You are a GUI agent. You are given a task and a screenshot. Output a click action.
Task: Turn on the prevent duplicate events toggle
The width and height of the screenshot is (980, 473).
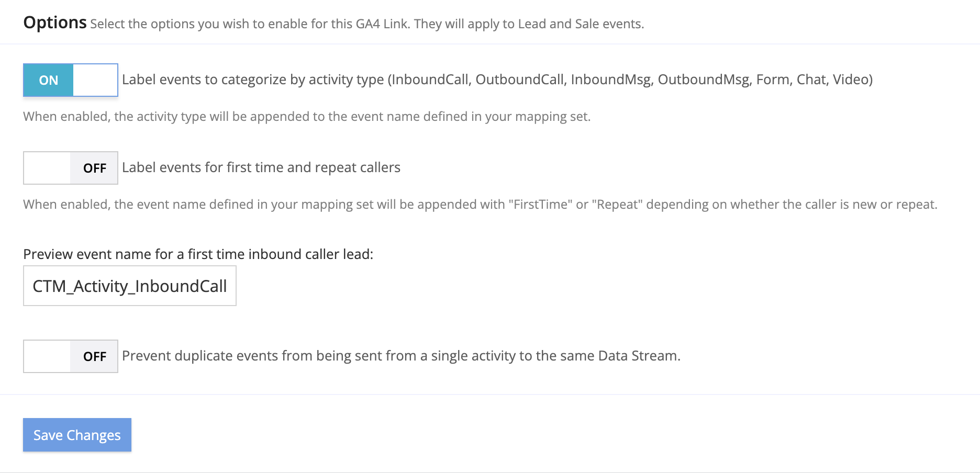tap(70, 356)
